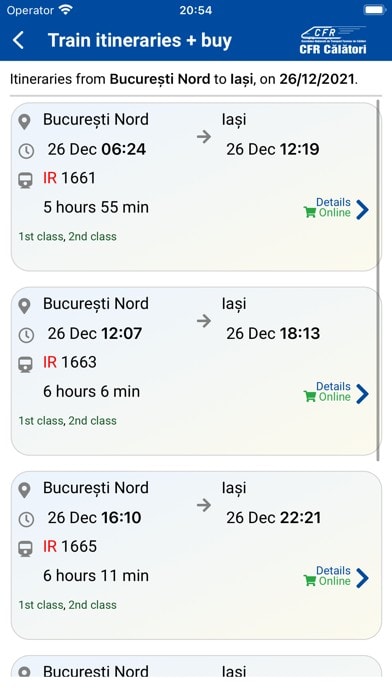The width and height of the screenshot is (392, 696).
Task: Open Details link for the 16:10 train
Action: click(333, 571)
